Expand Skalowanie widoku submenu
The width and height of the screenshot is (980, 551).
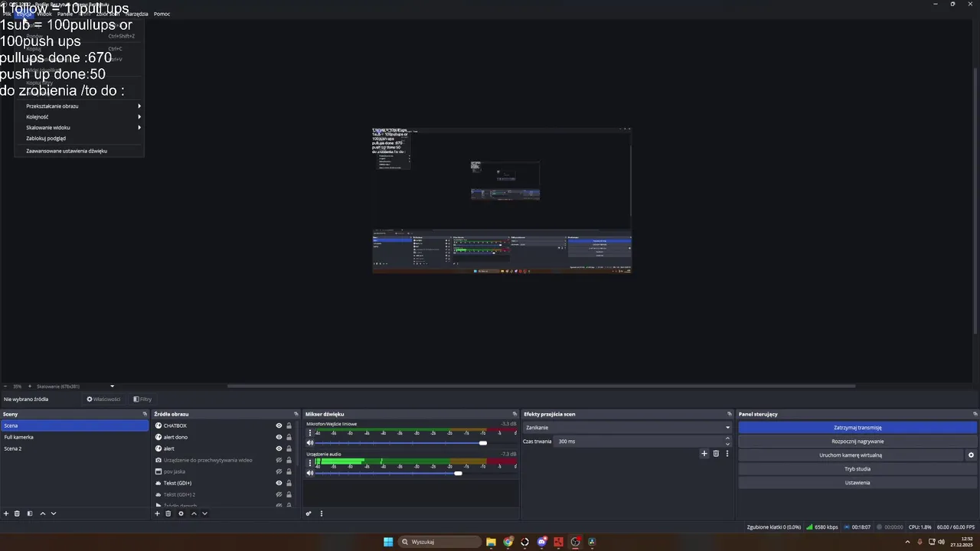coord(83,128)
